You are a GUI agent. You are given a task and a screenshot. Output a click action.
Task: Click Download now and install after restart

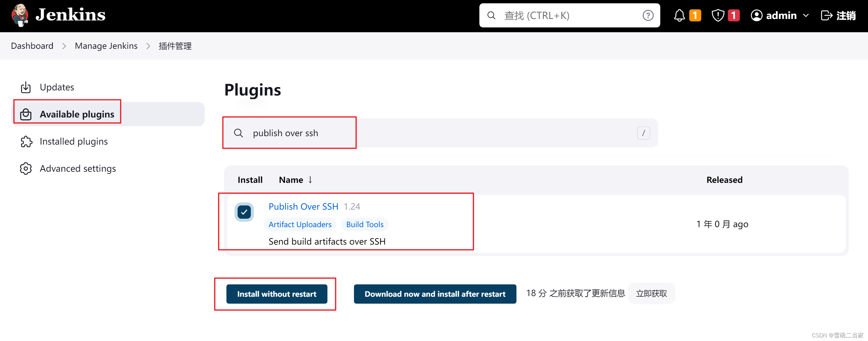coord(435,294)
